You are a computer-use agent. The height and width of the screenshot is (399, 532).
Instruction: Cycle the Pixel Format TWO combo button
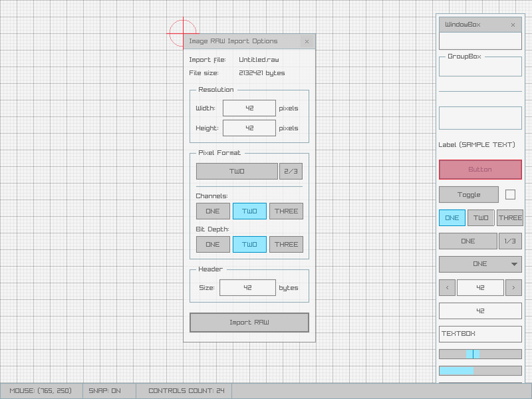click(x=237, y=171)
